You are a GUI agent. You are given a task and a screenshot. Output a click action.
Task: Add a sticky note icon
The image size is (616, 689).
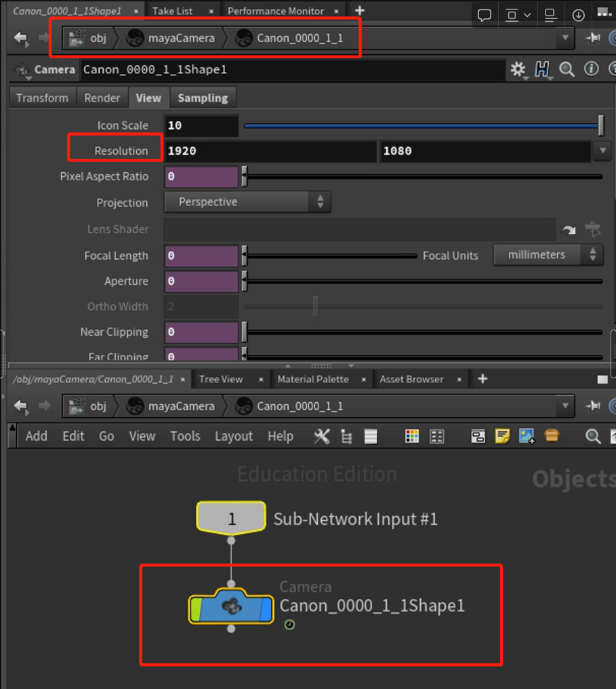point(502,436)
